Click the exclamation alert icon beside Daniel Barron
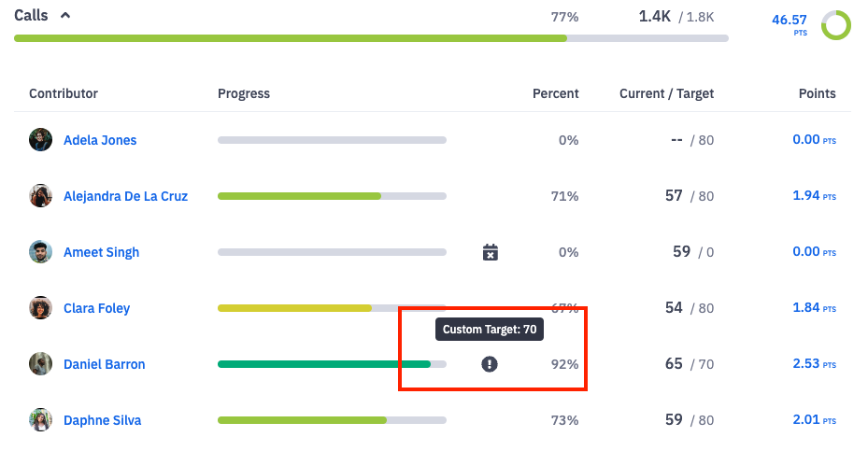The height and width of the screenshot is (451, 868). point(490,364)
